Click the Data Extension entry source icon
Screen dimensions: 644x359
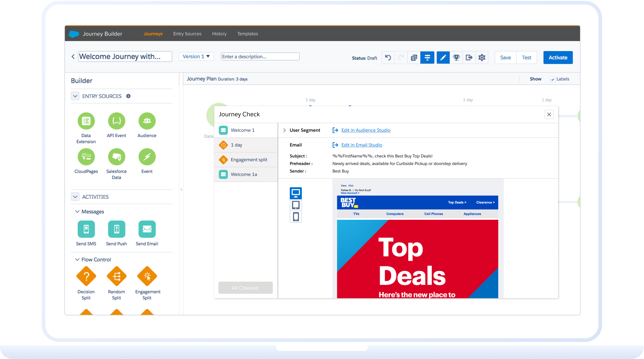[x=86, y=121]
